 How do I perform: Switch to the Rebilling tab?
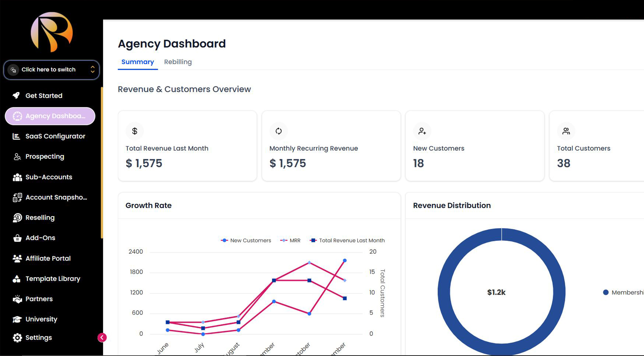pos(178,62)
